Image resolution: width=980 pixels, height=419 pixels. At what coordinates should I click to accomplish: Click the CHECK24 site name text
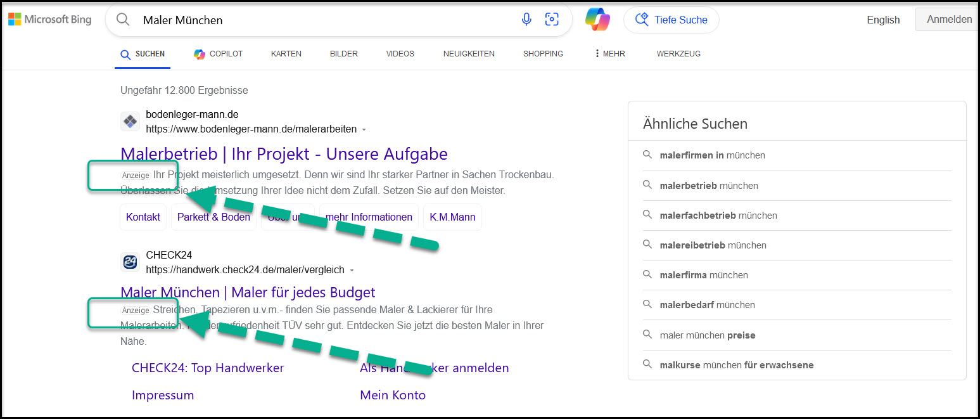(x=169, y=255)
